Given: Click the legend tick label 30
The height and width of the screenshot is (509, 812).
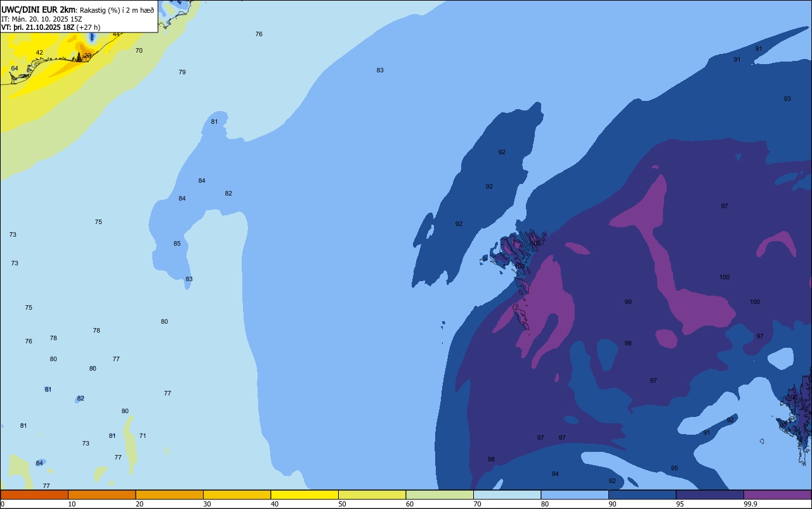Looking at the screenshot, I should (x=207, y=504).
